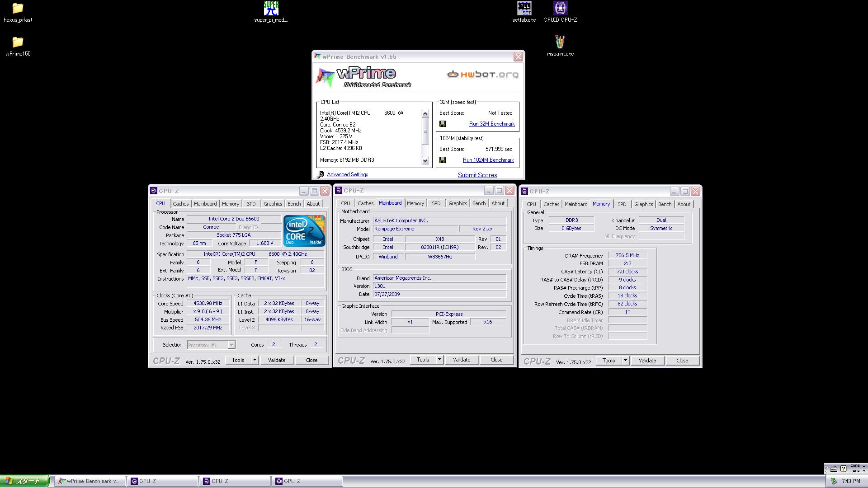Click the wPrime window title icon
Viewport: 868px width, 488px height.
click(x=317, y=56)
